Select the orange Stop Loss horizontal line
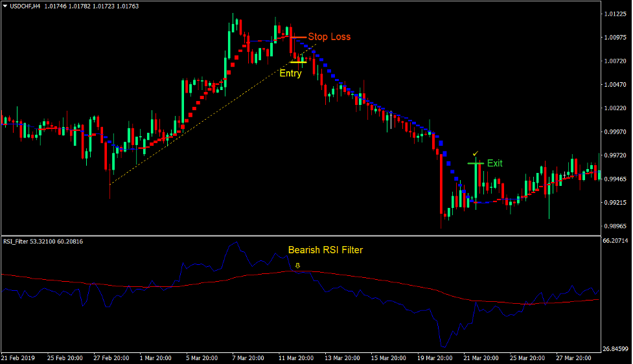This screenshot has width=633, height=364. 298,38
